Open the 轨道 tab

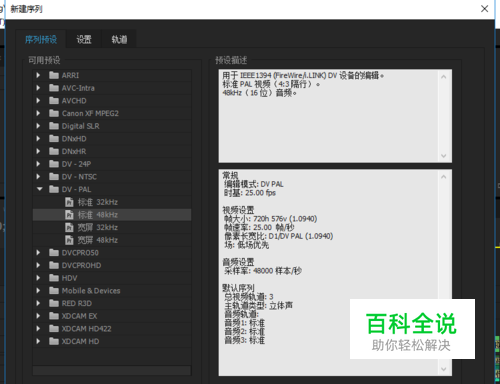click(119, 40)
